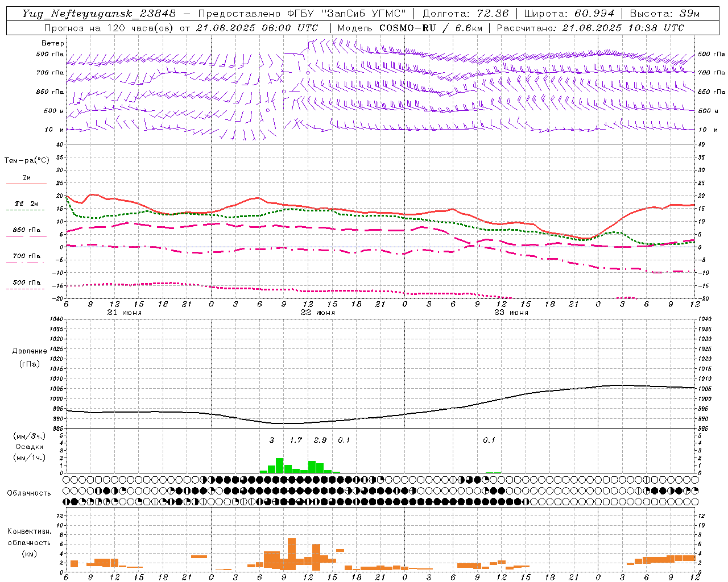Viewport: 728px width, 582px height.
Task: Click the Модель COSMO-RU / 6.6км label
Action: tap(409, 28)
